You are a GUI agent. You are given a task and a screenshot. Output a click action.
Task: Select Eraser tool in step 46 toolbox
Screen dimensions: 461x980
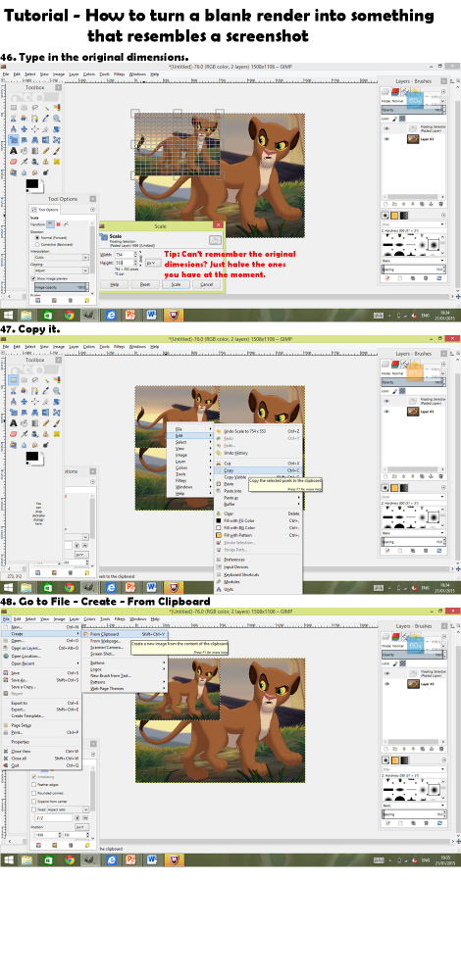click(14, 162)
